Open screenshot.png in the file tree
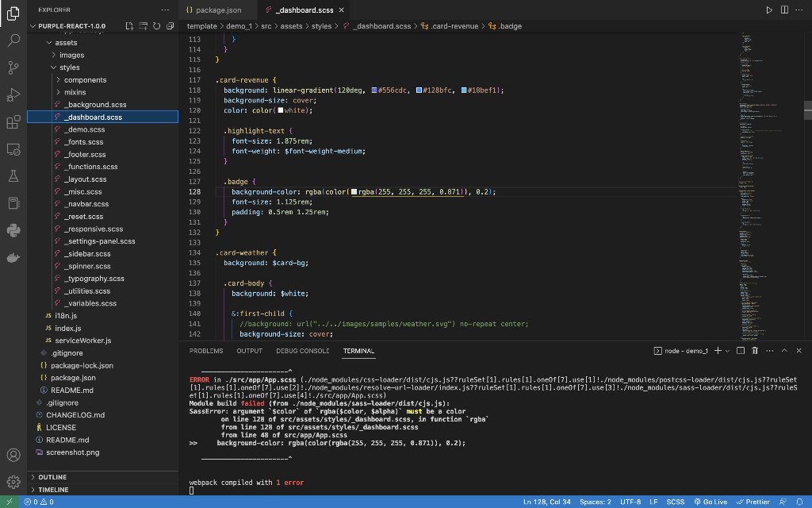The width and height of the screenshot is (812, 508). coord(72,452)
